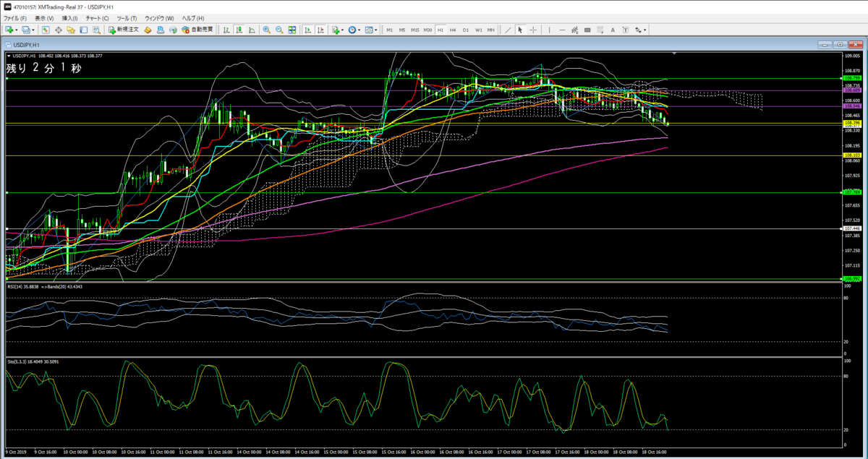Select the equidistant channel tool
The image size is (868, 459).
pyautogui.click(x=574, y=30)
